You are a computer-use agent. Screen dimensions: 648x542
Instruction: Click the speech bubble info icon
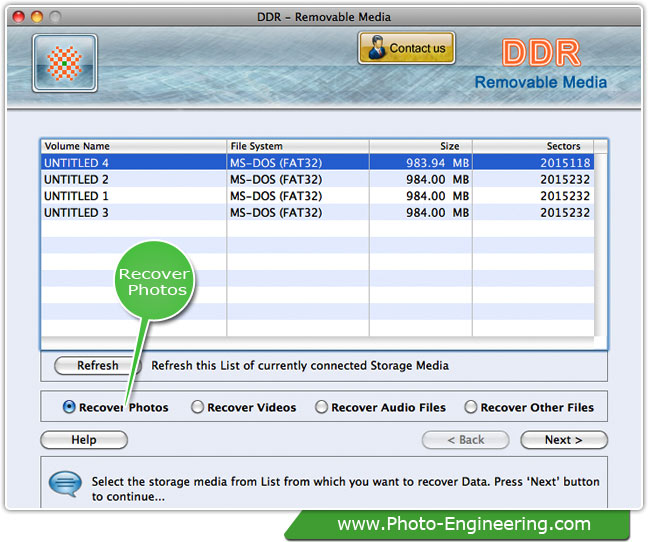[65, 484]
